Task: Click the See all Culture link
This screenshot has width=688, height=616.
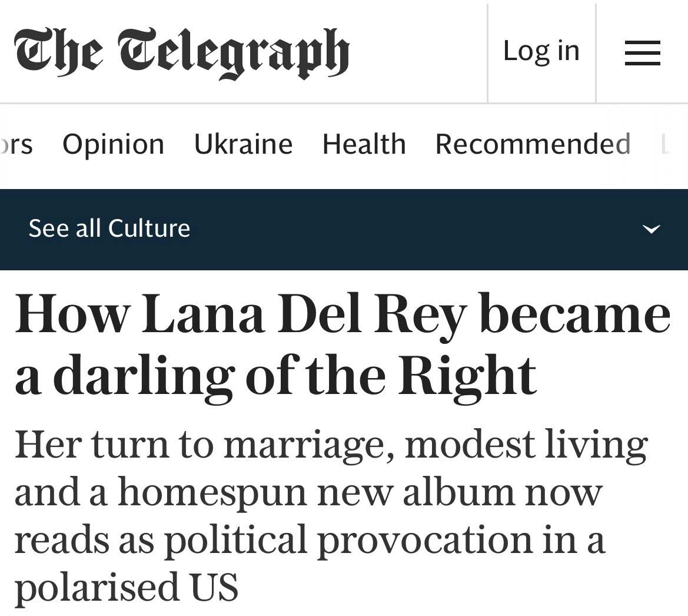Action: tap(109, 228)
